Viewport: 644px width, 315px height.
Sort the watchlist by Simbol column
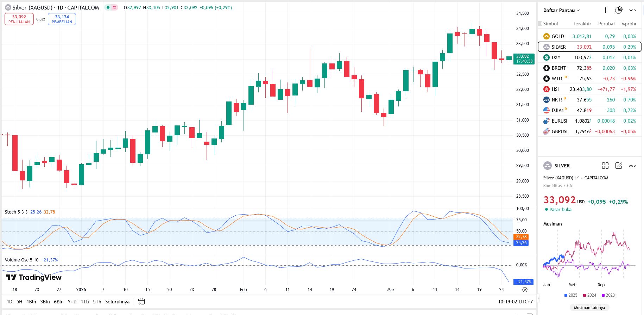tap(550, 24)
